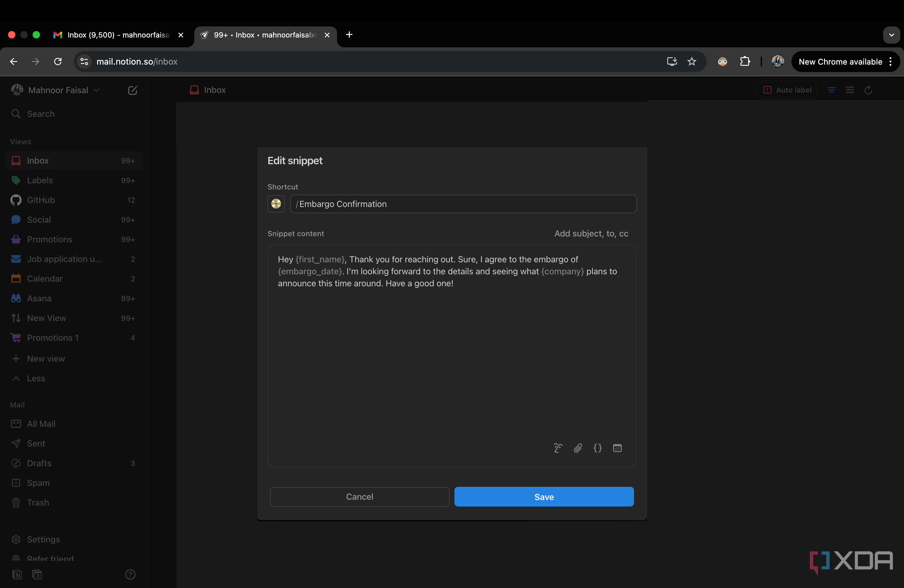Click inside the snippet content text area
This screenshot has height=588, width=904.
coord(452,356)
